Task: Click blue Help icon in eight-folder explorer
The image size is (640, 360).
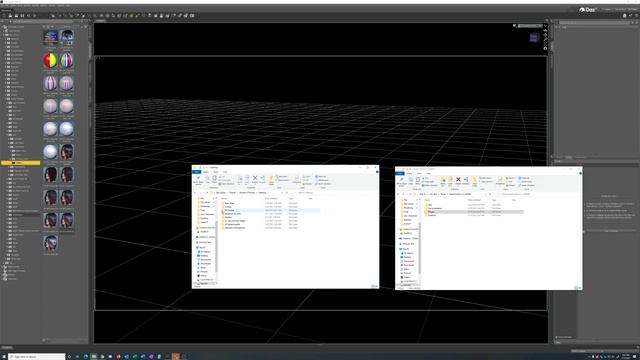Action: (377, 172)
